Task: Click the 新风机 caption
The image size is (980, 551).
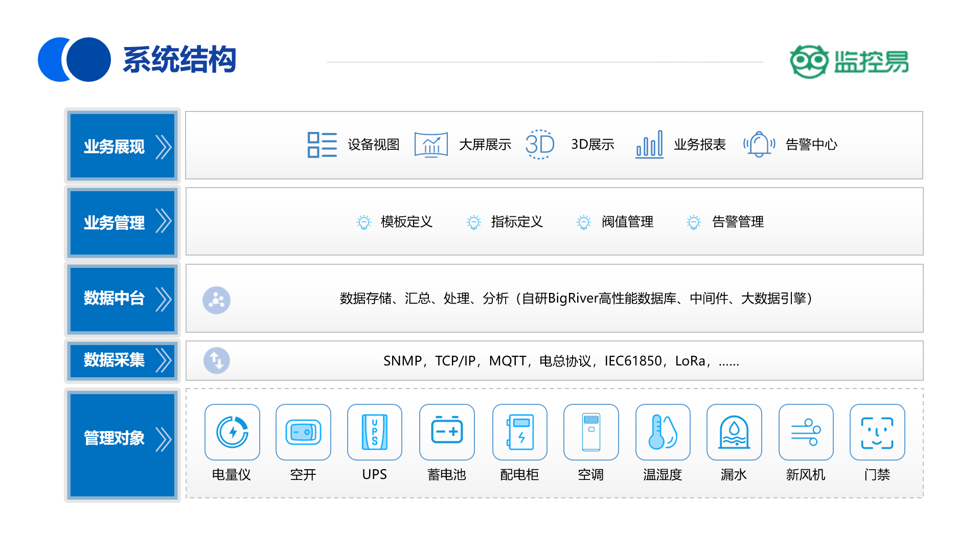Action: [x=806, y=475]
